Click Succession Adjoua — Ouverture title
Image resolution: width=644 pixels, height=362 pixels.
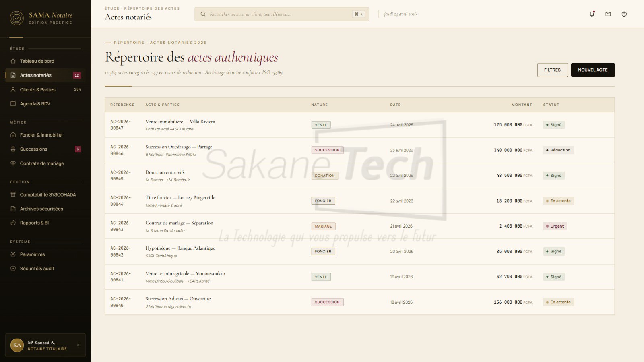pos(178,299)
